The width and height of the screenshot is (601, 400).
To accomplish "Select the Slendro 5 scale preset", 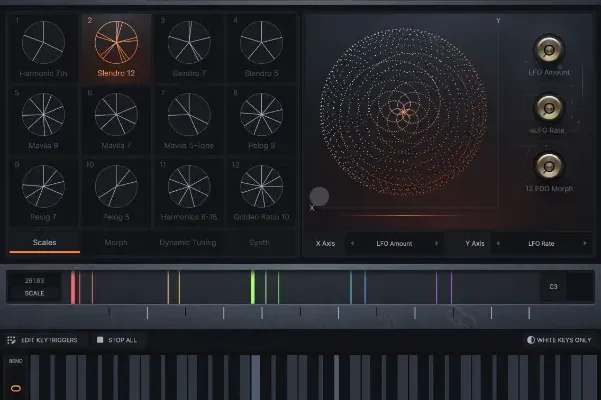I will click(x=260, y=45).
